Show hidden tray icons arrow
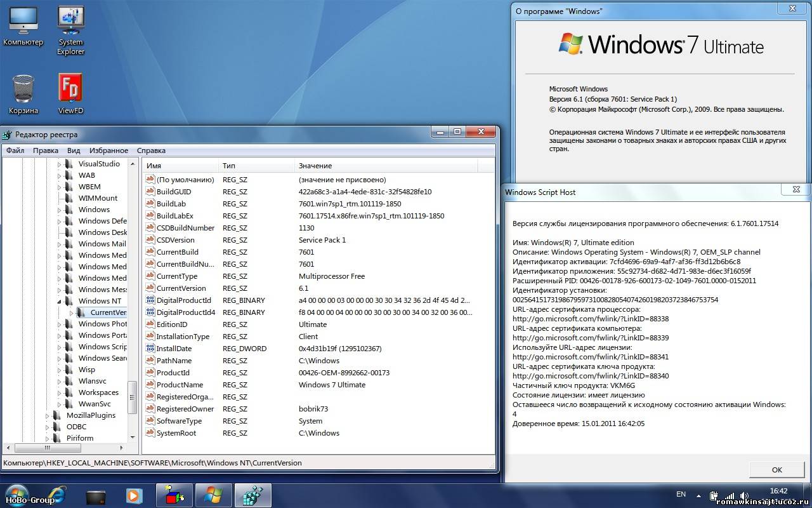 click(699, 495)
